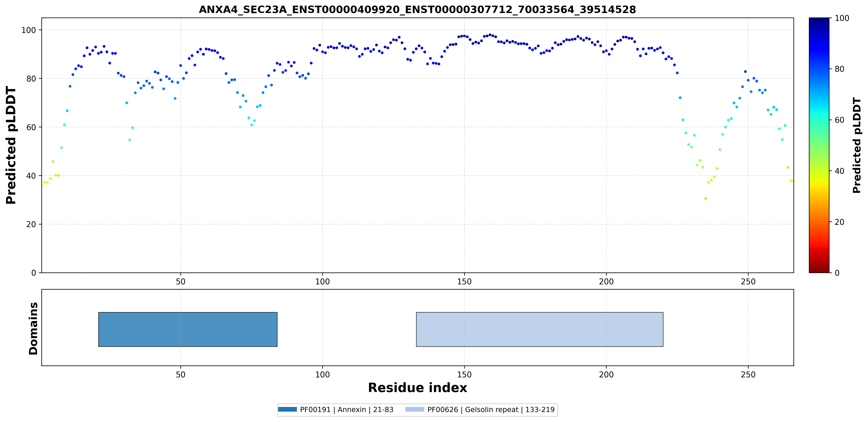
Task: Click the Residue index axis label
Action: click(418, 388)
